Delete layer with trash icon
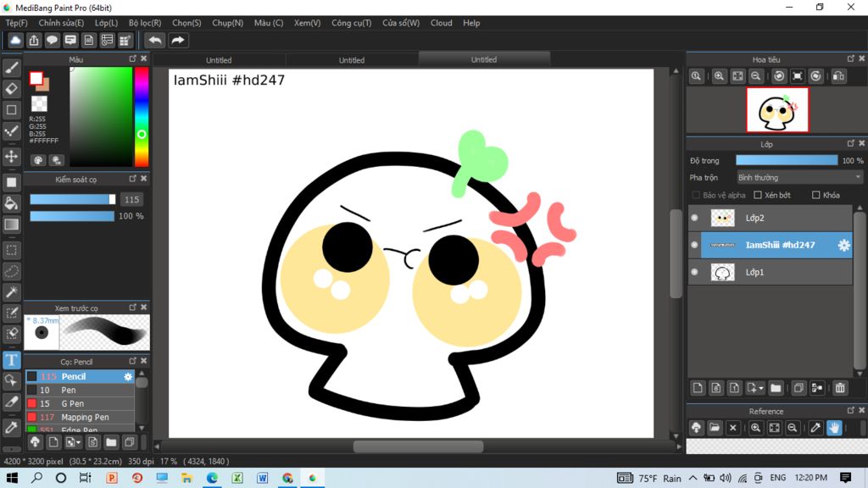This screenshot has height=488, width=868. (x=840, y=388)
